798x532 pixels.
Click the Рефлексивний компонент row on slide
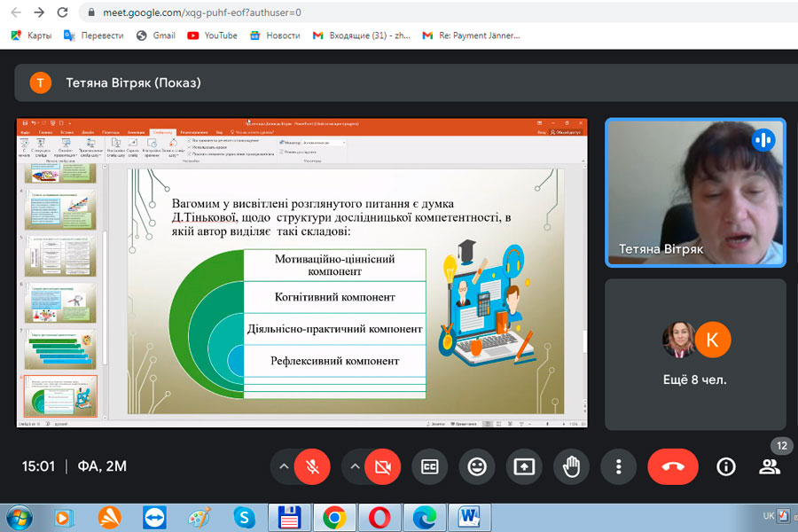[334, 361]
